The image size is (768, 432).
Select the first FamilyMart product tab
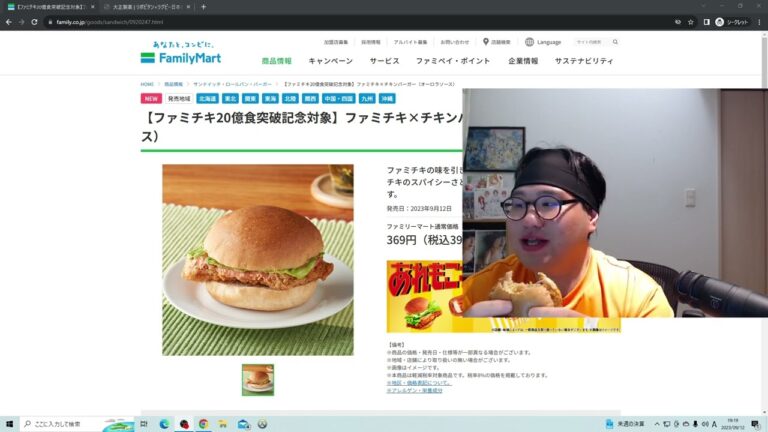point(51,7)
